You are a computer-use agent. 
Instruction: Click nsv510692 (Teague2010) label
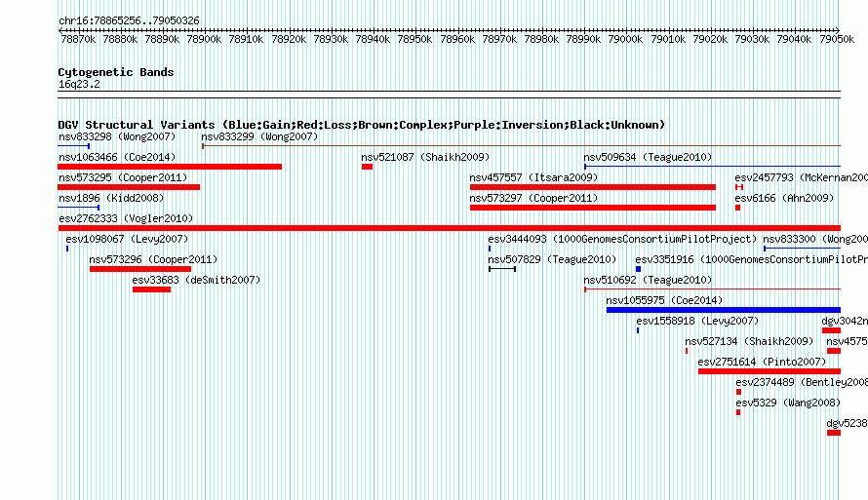(648, 280)
